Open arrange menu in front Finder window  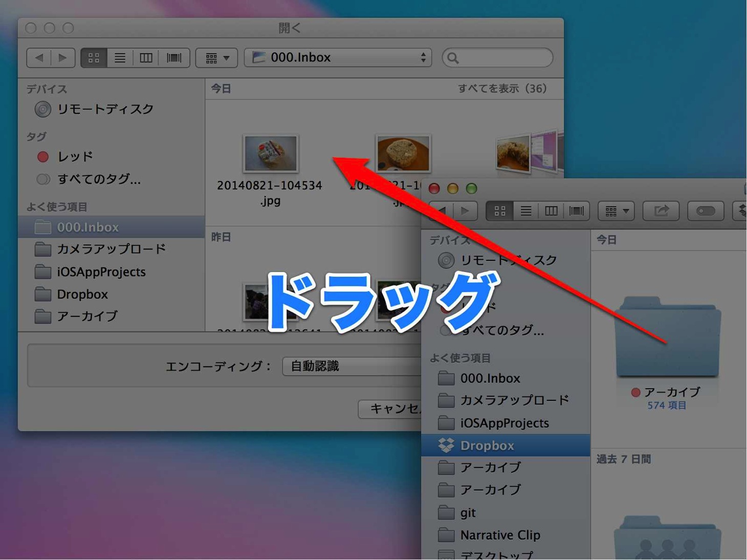coord(617,211)
